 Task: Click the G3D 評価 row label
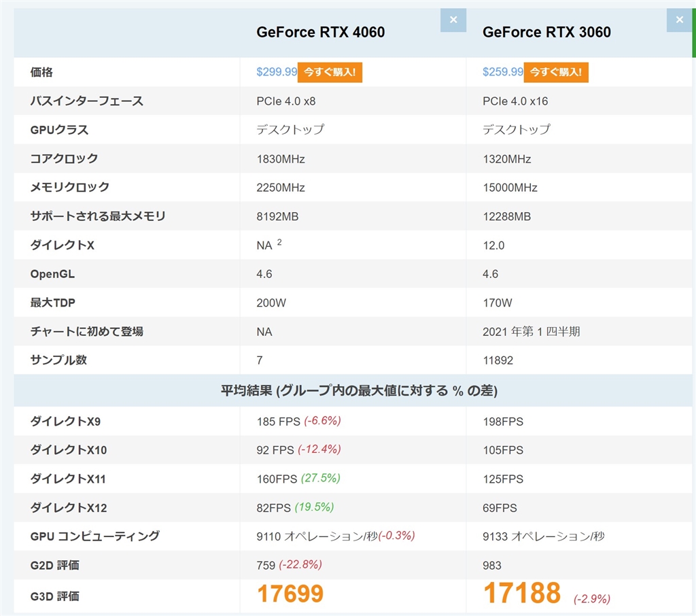tap(54, 596)
